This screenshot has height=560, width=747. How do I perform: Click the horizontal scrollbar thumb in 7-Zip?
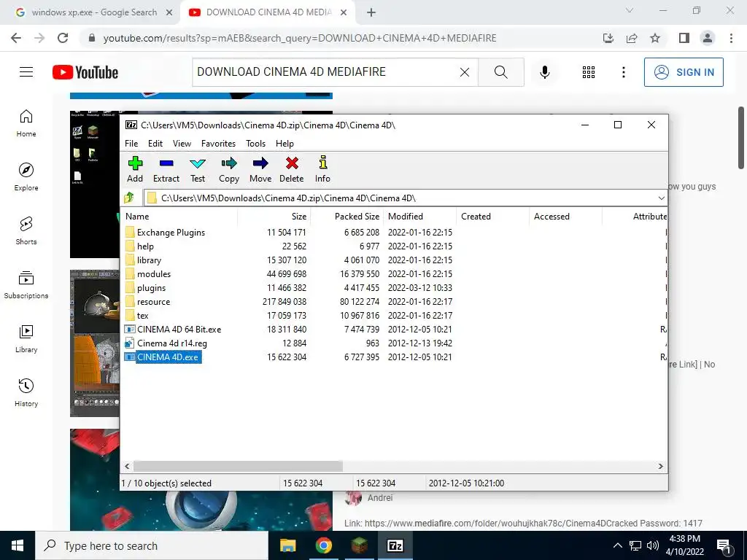click(x=238, y=466)
